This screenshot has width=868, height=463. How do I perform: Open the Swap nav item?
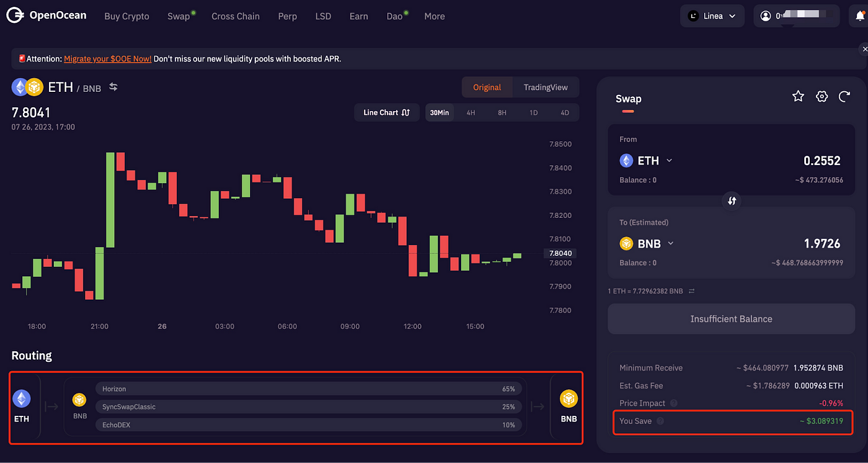[179, 16]
